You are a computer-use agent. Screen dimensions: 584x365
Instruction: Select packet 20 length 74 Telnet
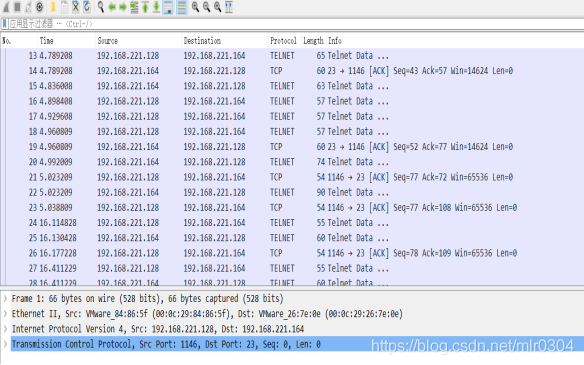click(292, 162)
